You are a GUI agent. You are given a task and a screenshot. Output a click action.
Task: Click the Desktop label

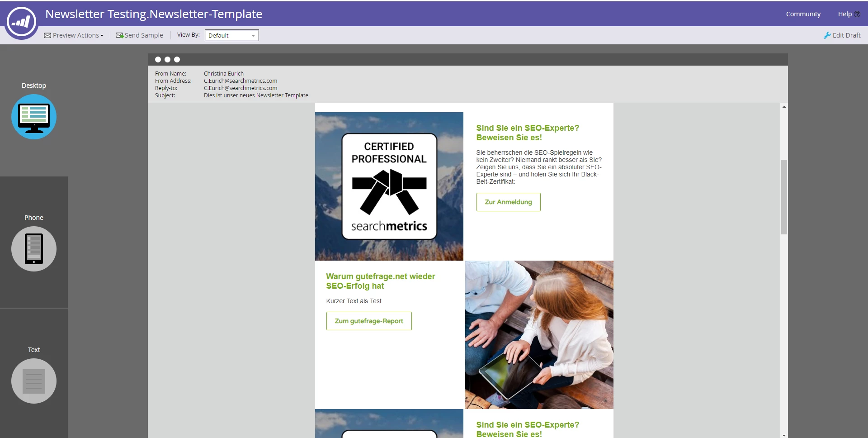(34, 86)
